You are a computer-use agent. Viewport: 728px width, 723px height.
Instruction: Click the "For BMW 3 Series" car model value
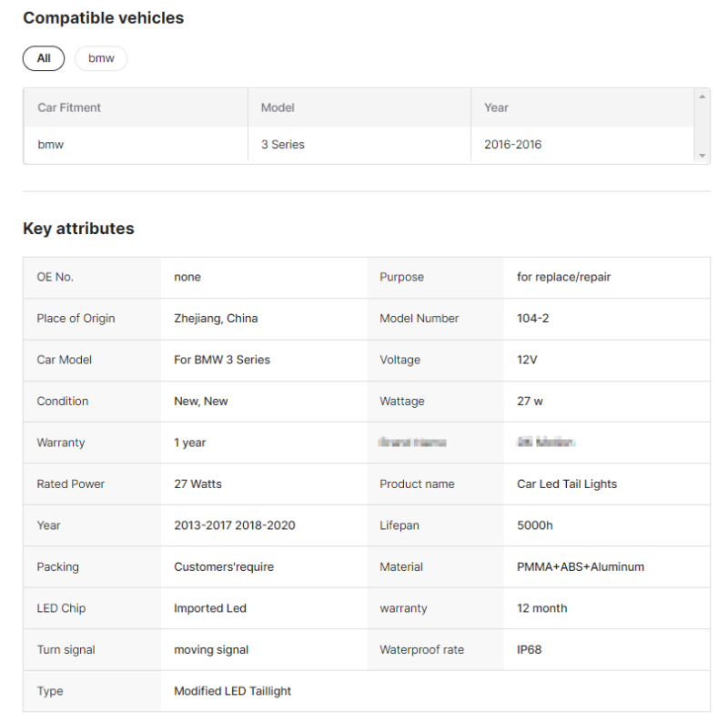[222, 360]
